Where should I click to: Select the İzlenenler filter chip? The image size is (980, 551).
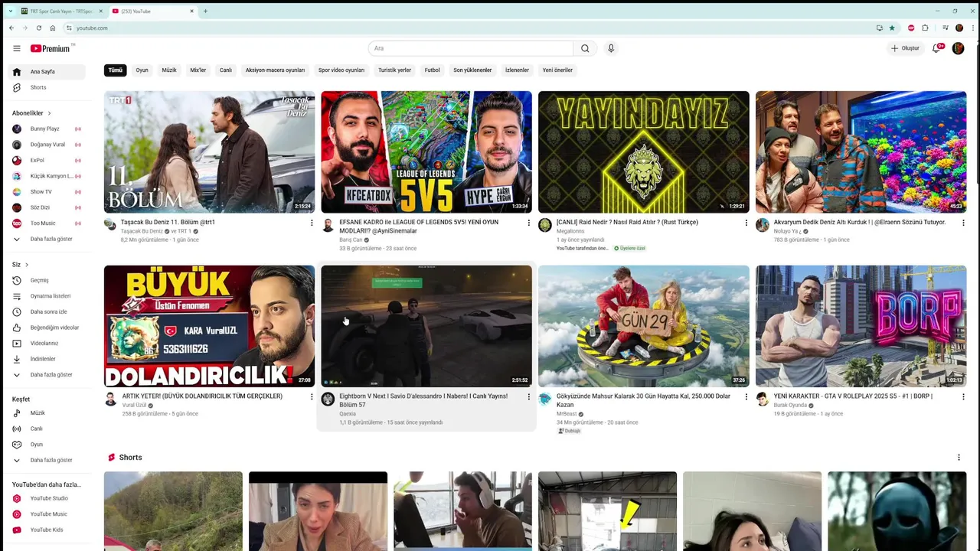[517, 70]
